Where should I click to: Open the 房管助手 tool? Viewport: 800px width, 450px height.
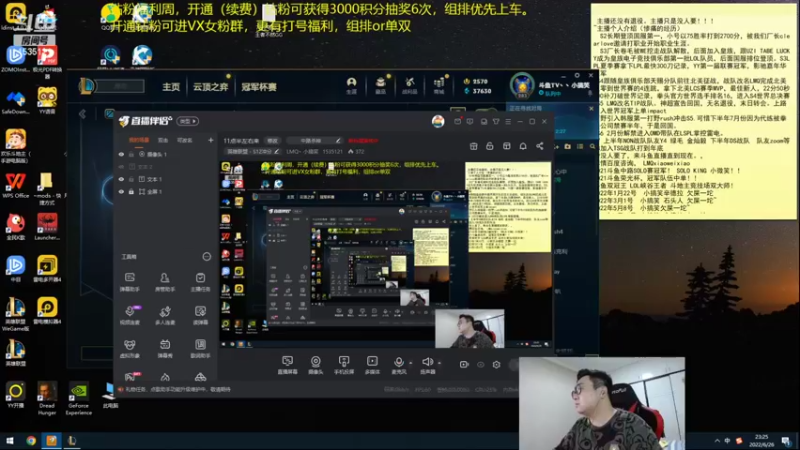[x=165, y=282]
